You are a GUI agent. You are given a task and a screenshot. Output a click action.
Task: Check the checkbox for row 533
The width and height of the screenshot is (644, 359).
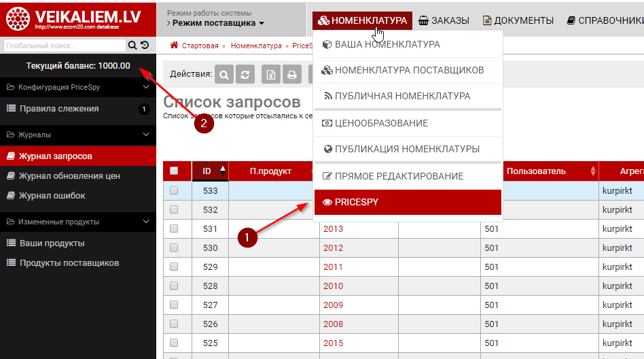[x=174, y=191]
